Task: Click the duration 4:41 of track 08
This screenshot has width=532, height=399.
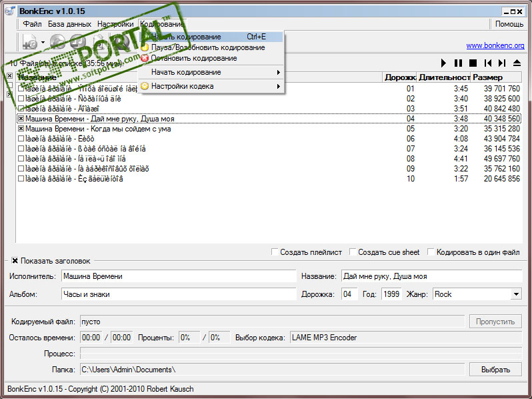Action: pyautogui.click(x=461, y=159)
